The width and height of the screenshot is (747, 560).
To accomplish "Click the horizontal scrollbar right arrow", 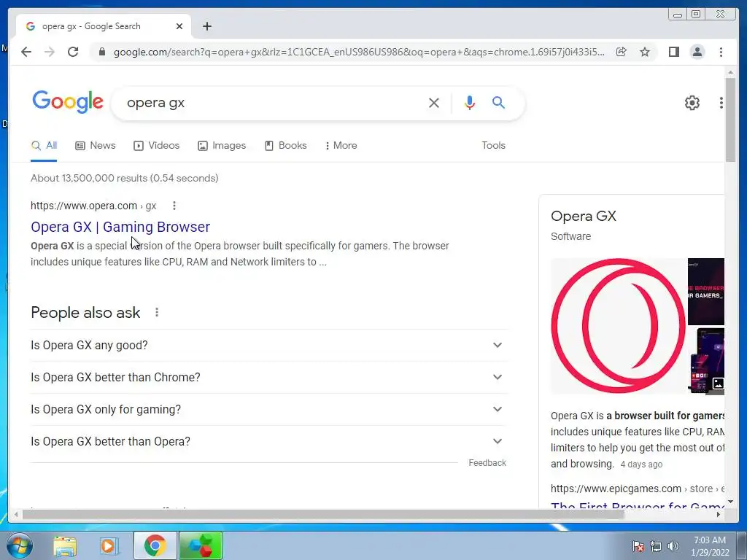I will pyautogui.click(x=719, y=514).
